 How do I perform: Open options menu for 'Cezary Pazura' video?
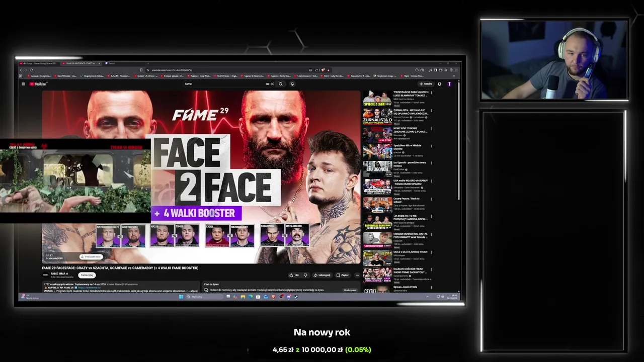pyautogui.click(x=431, y=199)
